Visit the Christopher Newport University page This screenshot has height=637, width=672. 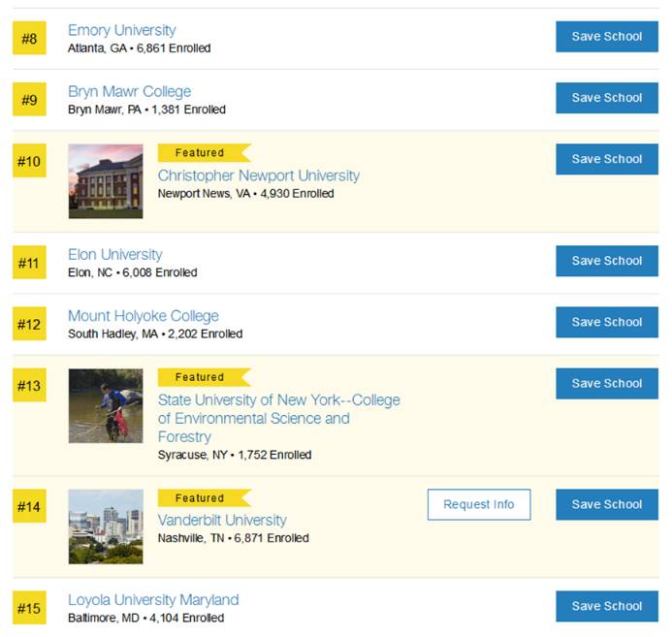258,175
